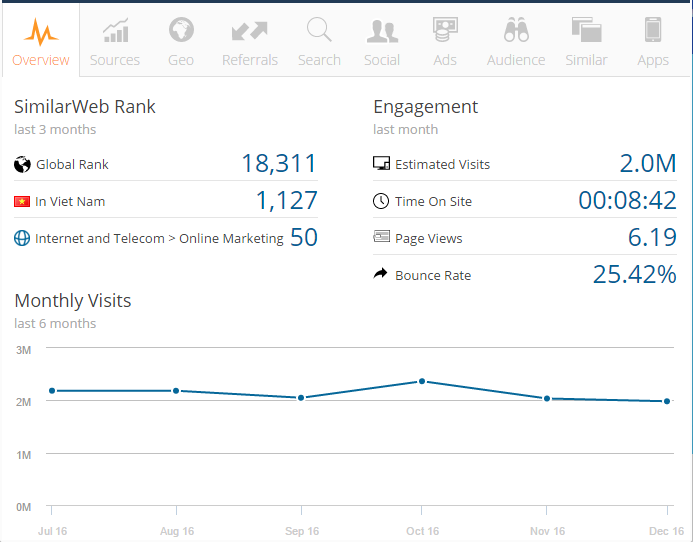This screenshot has width=693, height=542.
Task: Click the Jul 16 chart data point
Action: click(x=52, y=390)
